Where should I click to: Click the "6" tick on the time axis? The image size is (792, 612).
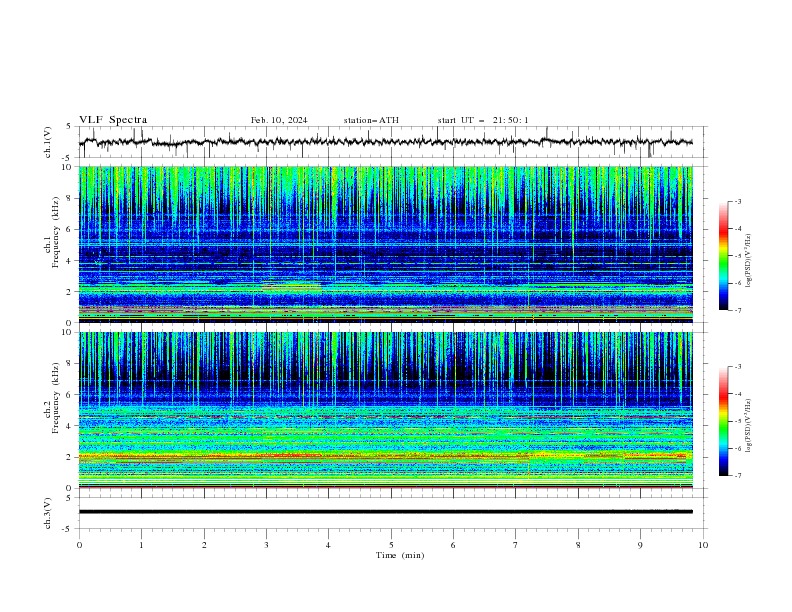coord(453,545)
